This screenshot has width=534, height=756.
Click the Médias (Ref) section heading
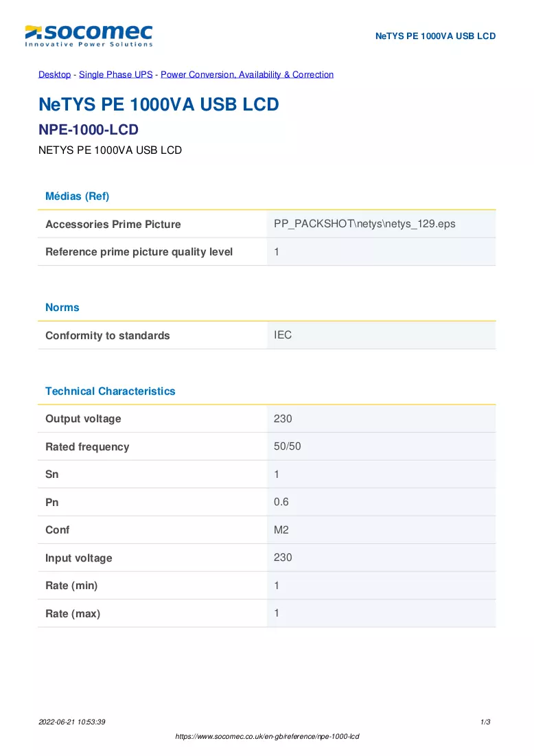click(77, 196)
